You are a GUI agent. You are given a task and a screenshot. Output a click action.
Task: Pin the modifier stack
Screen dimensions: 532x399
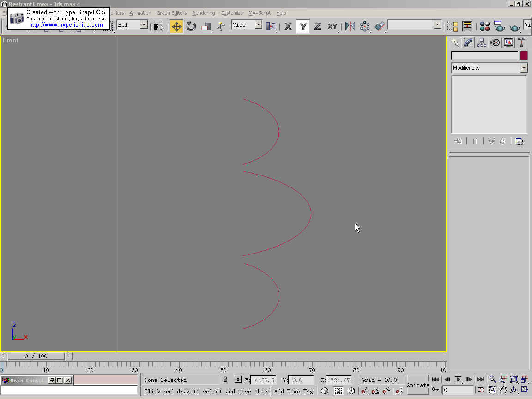pos(458,141)
